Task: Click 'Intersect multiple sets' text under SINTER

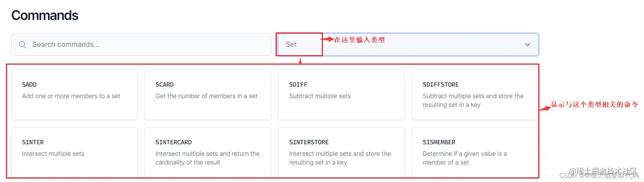Action: point(53,154)
